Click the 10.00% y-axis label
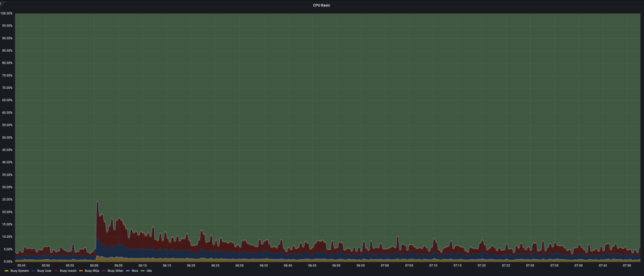 pyautogui.click(x=7, y=237)
